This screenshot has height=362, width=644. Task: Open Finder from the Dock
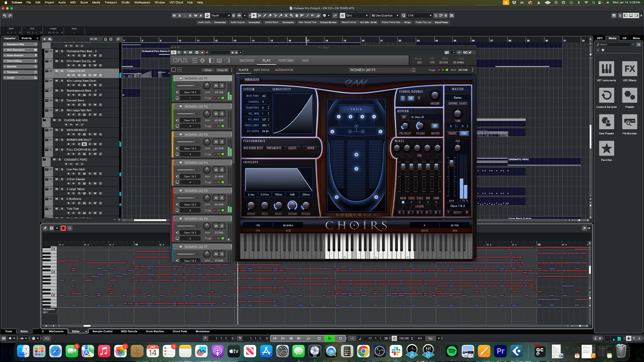click(23, 351)
